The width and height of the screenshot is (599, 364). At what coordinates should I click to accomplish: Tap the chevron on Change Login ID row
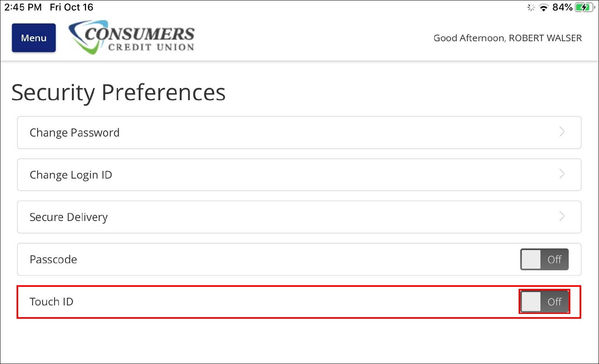(562, 174)
